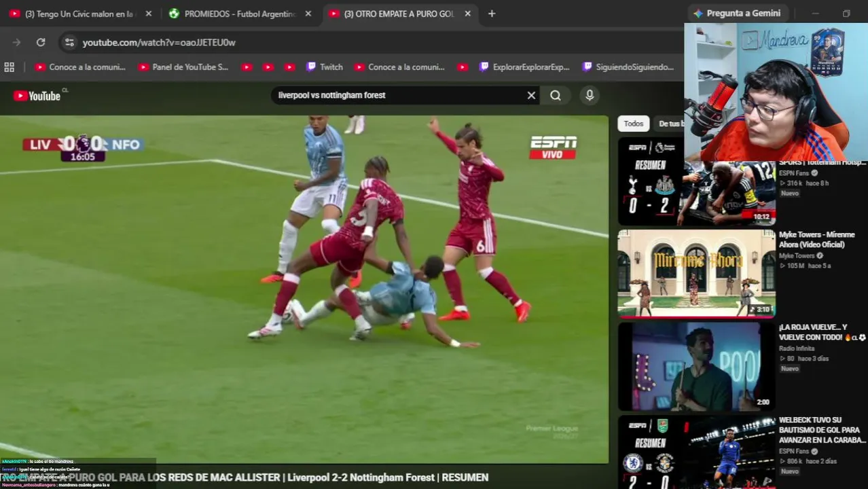Open the 'SiguiendoSiguiendo...' bookmark
This screenshot has width=868, height=489.
coord(628,67)
